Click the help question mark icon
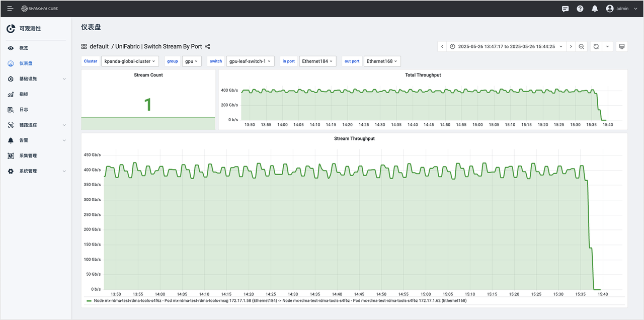644x320 pixels. click(580, 9)
